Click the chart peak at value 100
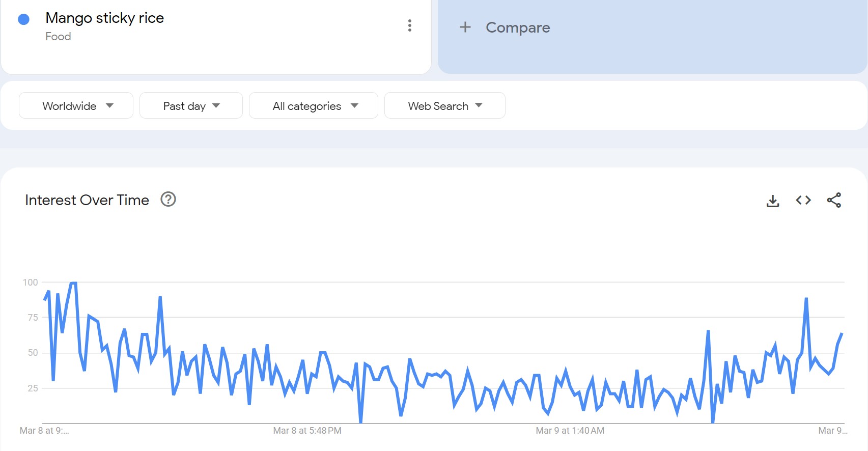Screen dimensions: 868x451 73,283
